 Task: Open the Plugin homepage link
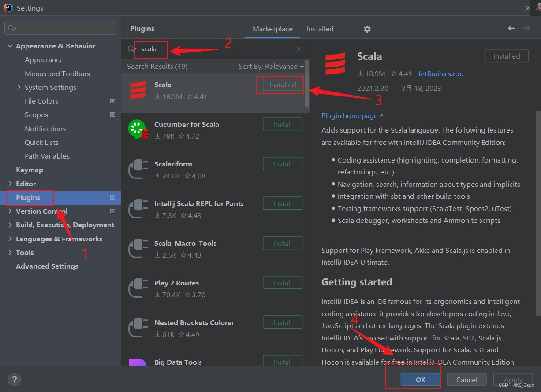point(352,116)
